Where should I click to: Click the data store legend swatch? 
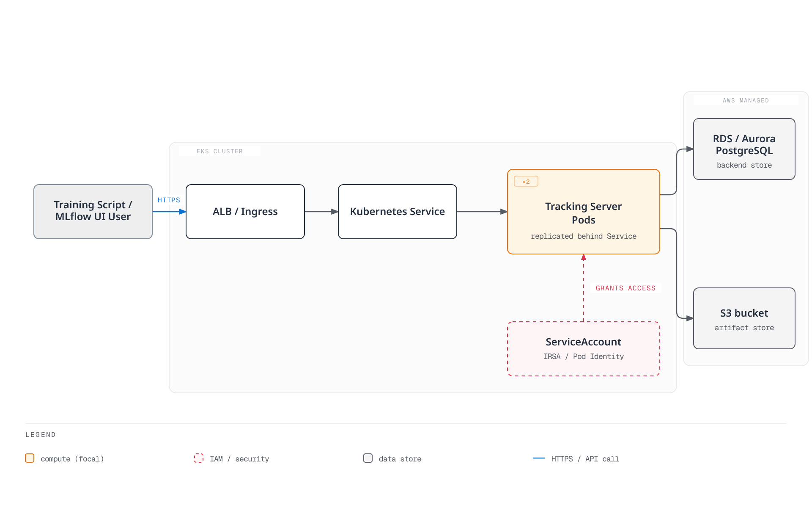(x=368, y=458)
